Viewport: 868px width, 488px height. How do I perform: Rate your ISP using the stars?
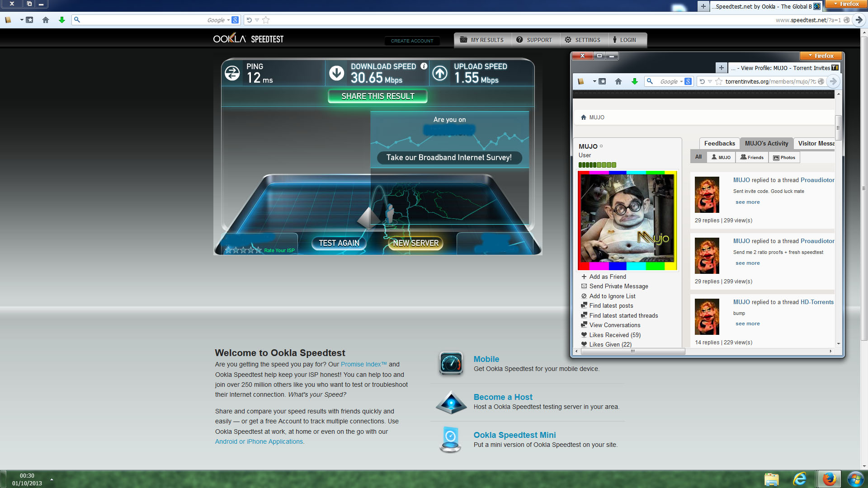(x=243, y=250)
